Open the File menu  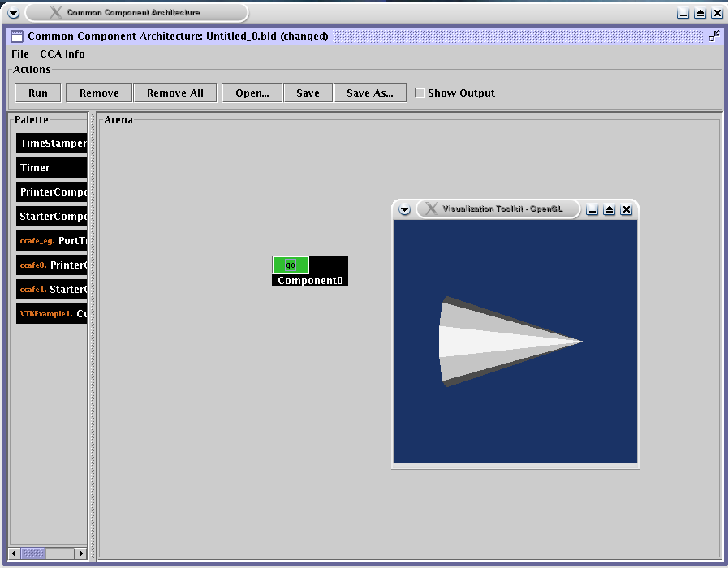click(20, 54)
